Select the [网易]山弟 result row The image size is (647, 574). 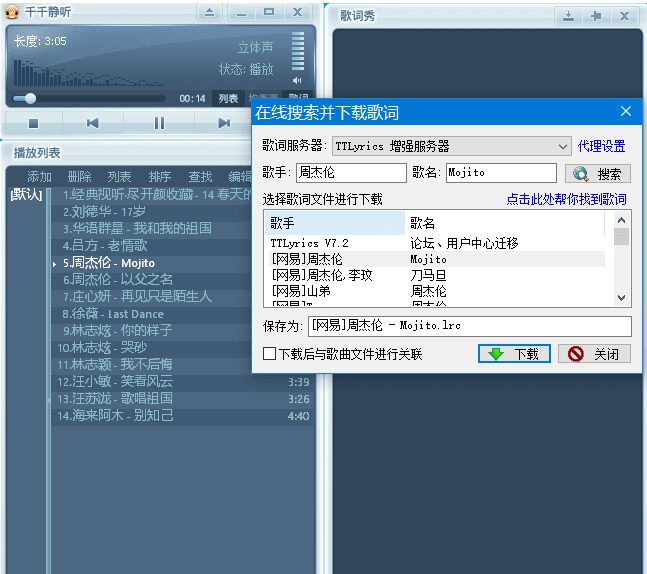[x=435, y=291]
